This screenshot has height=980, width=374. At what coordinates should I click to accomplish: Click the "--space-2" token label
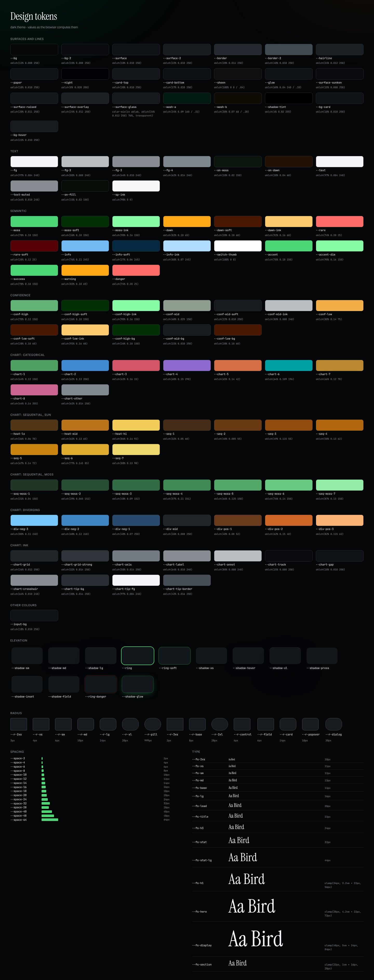pyautogui.click(x=17, y=758)
